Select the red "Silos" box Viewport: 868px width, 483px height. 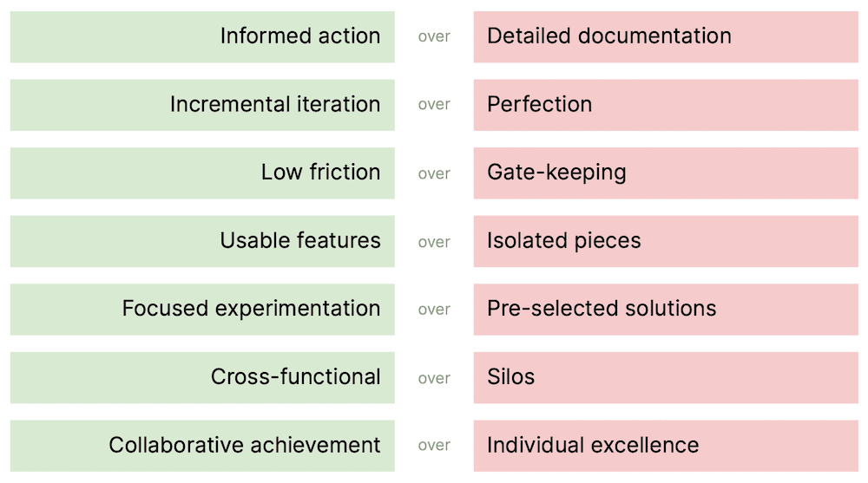(x=665, y=377)
